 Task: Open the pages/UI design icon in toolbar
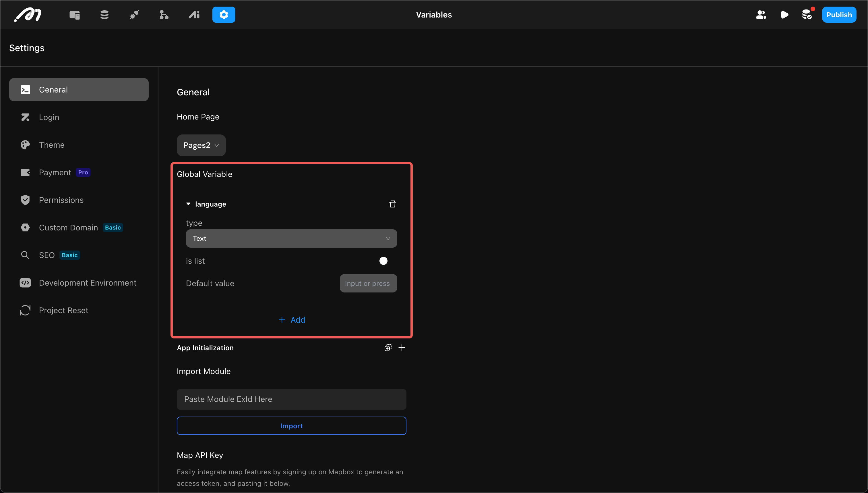[x=75, y=15]
